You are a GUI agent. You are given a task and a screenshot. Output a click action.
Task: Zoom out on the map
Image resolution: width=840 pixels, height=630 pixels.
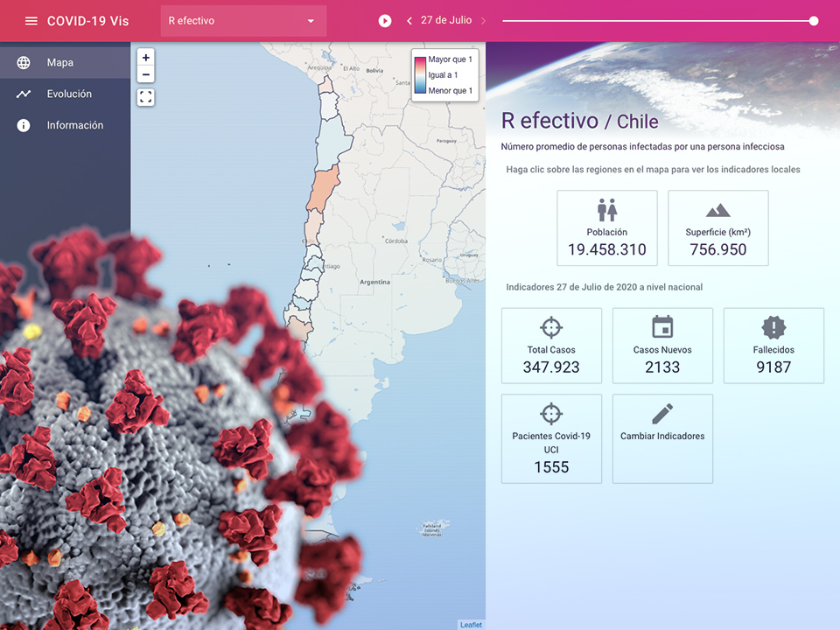click(146, 75)
